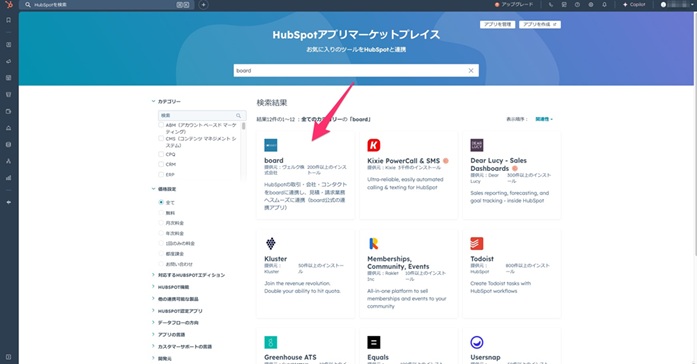This screenshot has width=697, height=364.
Task: Click the アップグレード link
Action: (x=514, y=4)
